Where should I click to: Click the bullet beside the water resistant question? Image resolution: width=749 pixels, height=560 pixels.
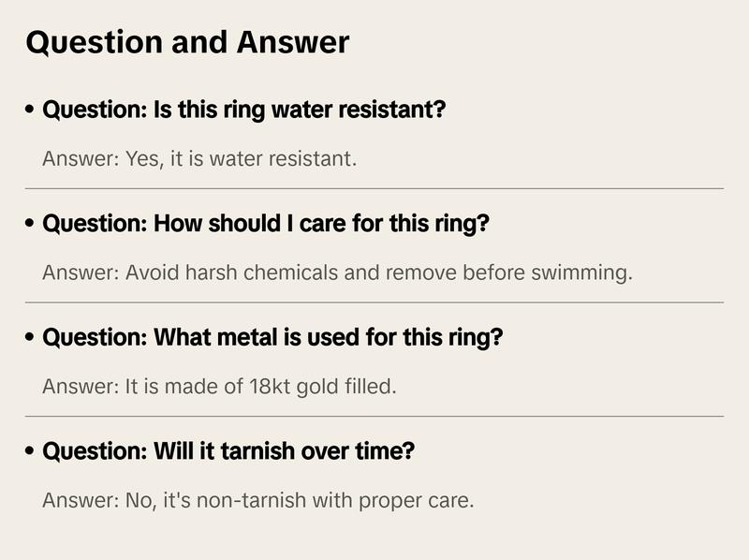tap(30, 110)
